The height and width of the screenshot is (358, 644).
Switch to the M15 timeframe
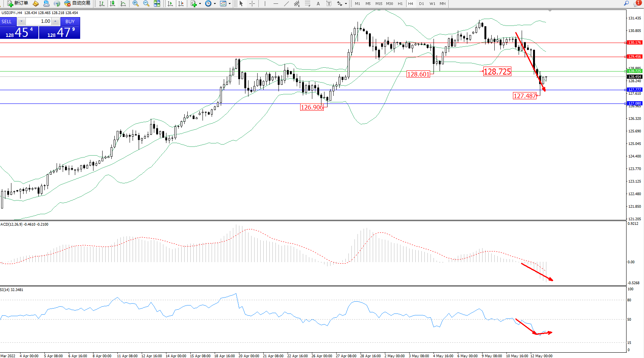(x=379, y=3)
